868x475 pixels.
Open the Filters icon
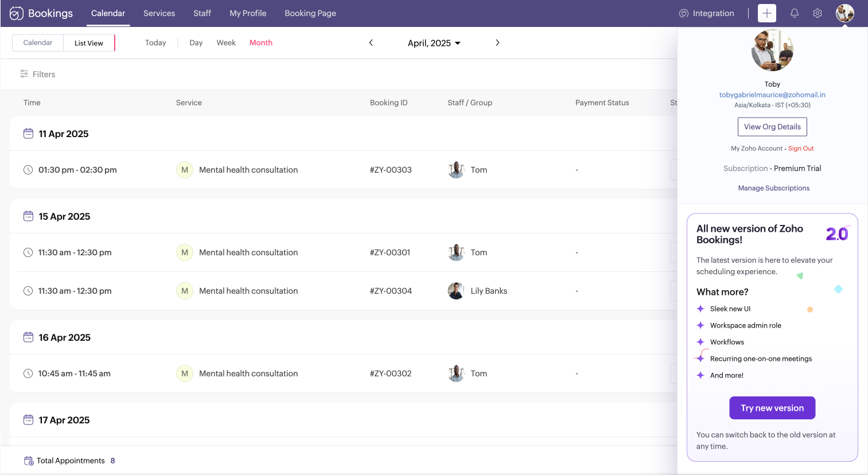[24, 74]
